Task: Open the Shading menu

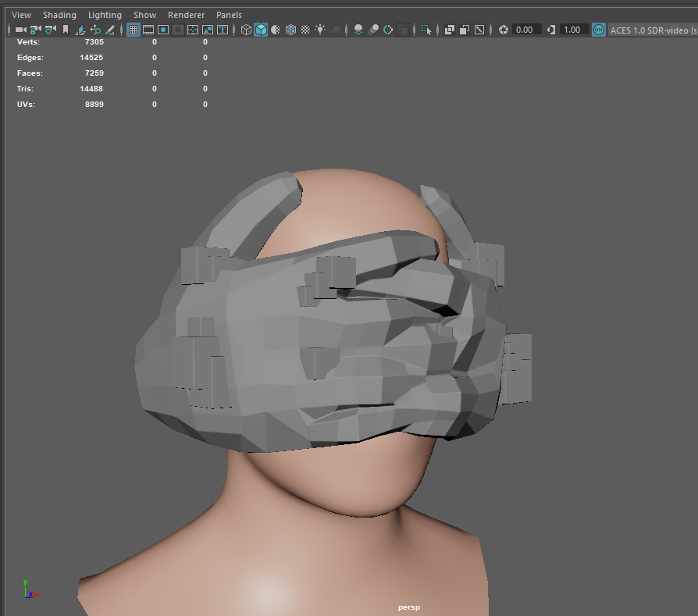Action: point(59,15)
